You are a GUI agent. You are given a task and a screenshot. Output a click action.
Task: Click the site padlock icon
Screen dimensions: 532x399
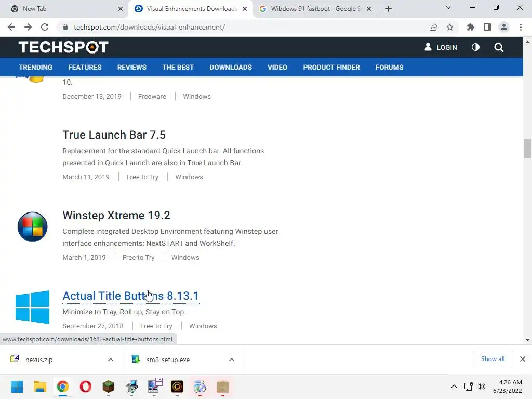pos(65,27)
